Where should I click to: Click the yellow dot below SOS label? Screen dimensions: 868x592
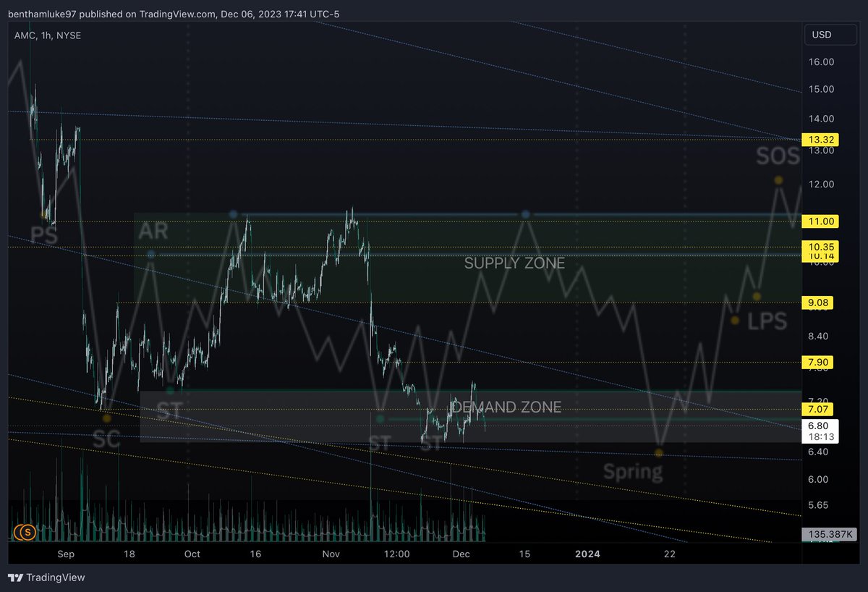(778, 179)
